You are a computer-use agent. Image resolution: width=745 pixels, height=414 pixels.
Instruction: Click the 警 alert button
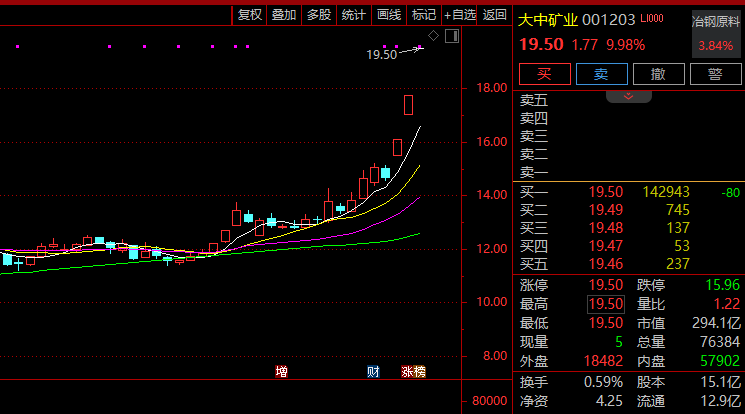(716, 74)
